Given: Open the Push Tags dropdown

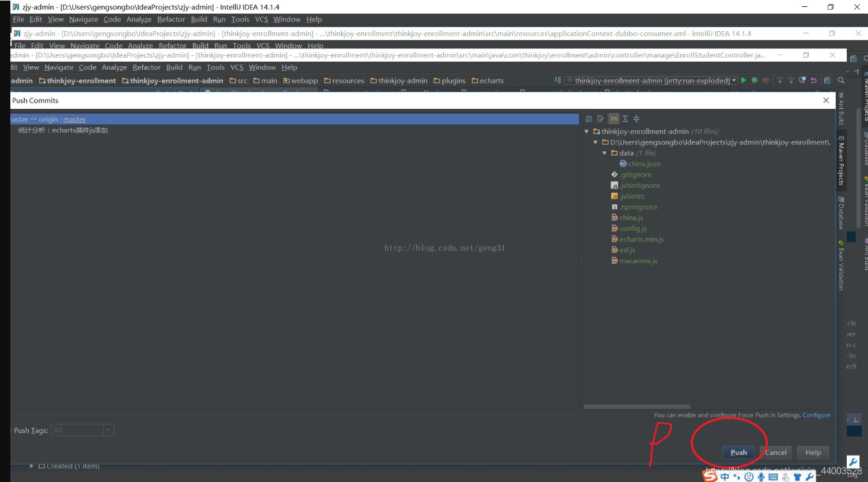Looking at the screenshot, I should (x=109, y=430).
